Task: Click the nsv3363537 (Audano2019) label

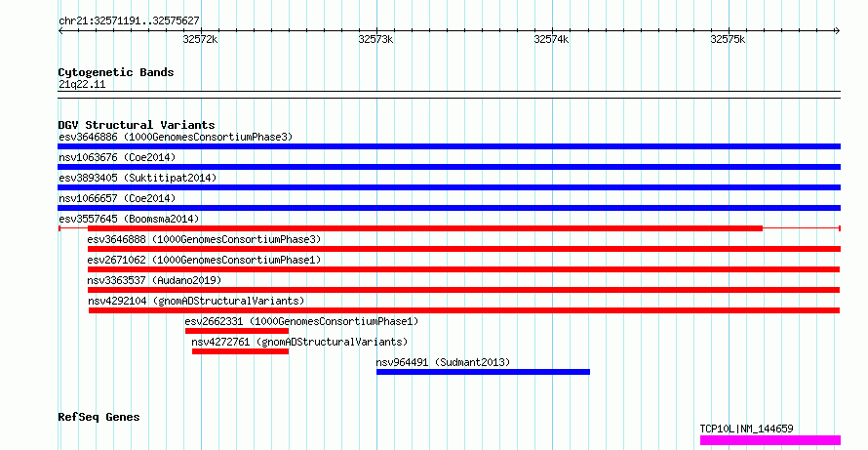Action: click(x=154, y=280)
